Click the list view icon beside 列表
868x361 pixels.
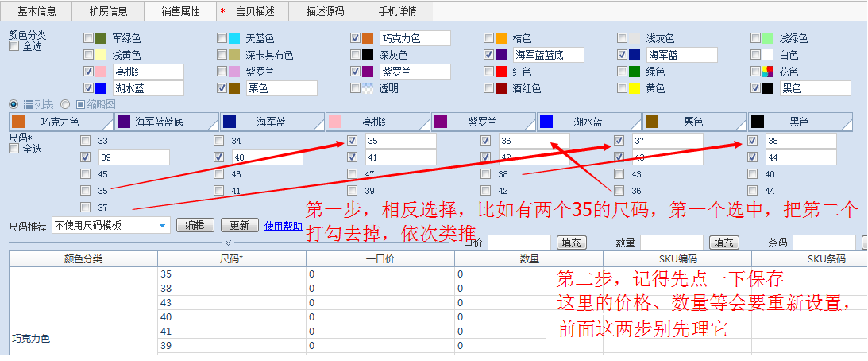tap(28, 104)
